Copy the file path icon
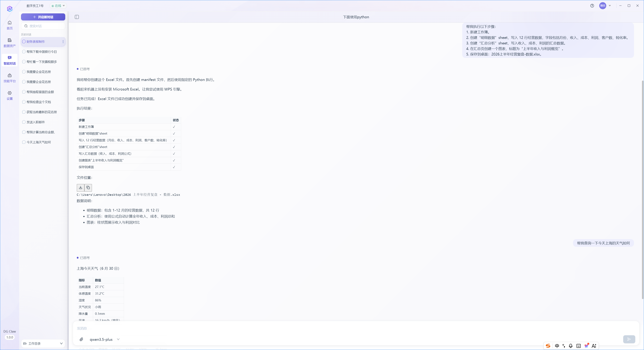Viewport: 644px width, 350px height. click(88, 187)
